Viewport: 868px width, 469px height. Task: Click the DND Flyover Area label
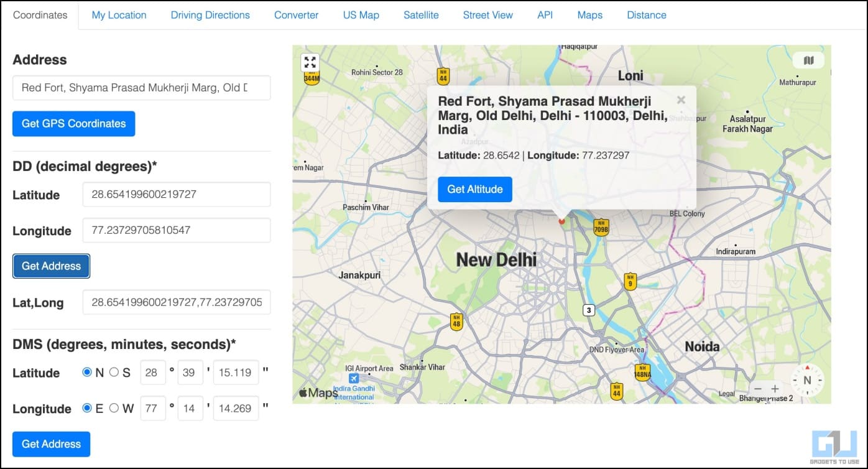[x=617, y=350]
